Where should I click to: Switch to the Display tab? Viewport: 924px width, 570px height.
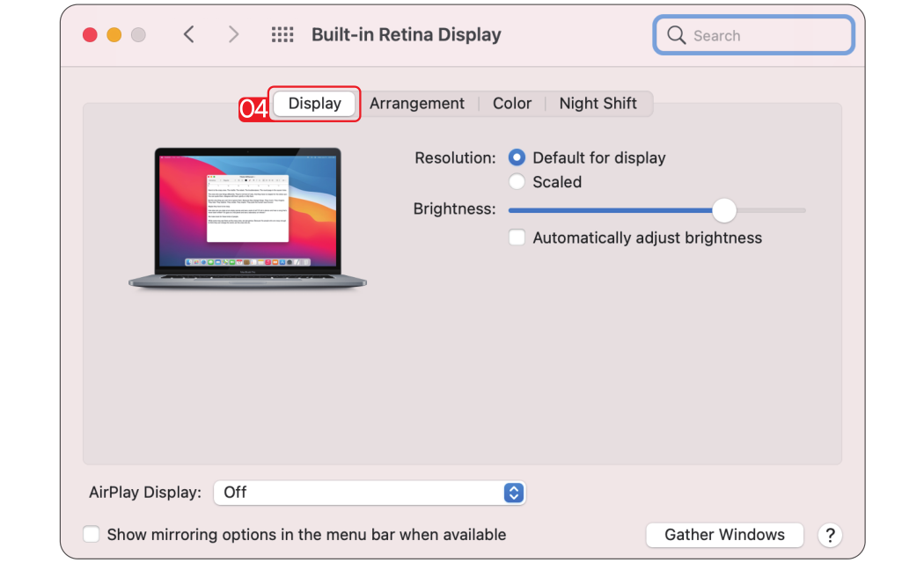point(314,104)
